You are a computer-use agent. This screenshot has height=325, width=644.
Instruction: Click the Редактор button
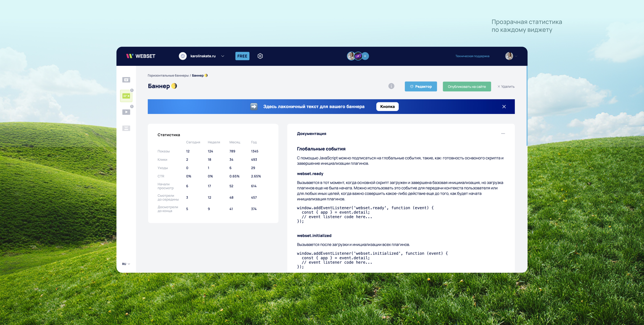point(421,87)
